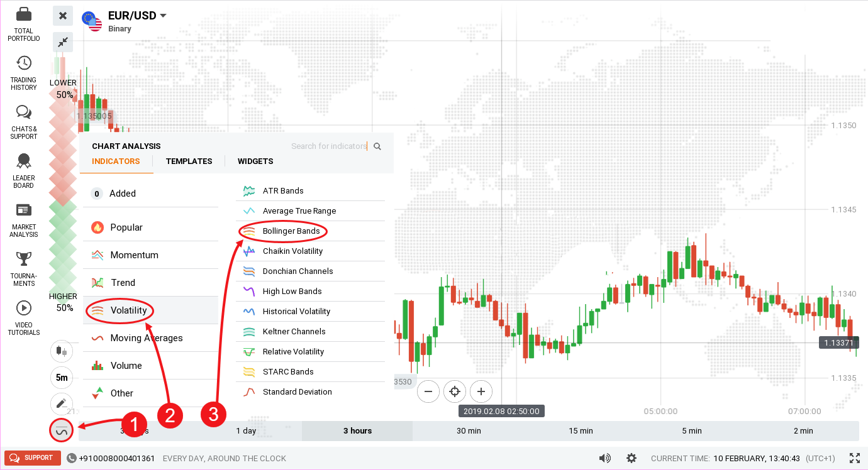868x470 pixels.
Task: Click the collapse arrows icon below X
Action: 63,42
